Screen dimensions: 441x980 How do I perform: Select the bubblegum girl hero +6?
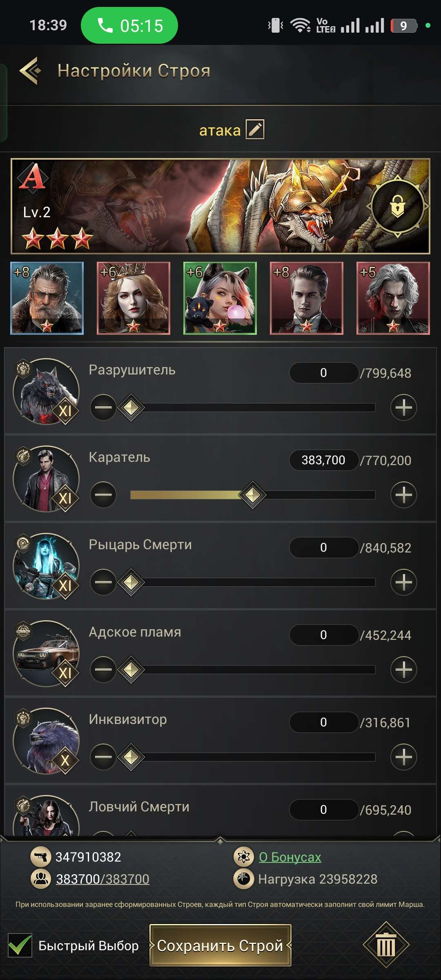click(220, 298)
